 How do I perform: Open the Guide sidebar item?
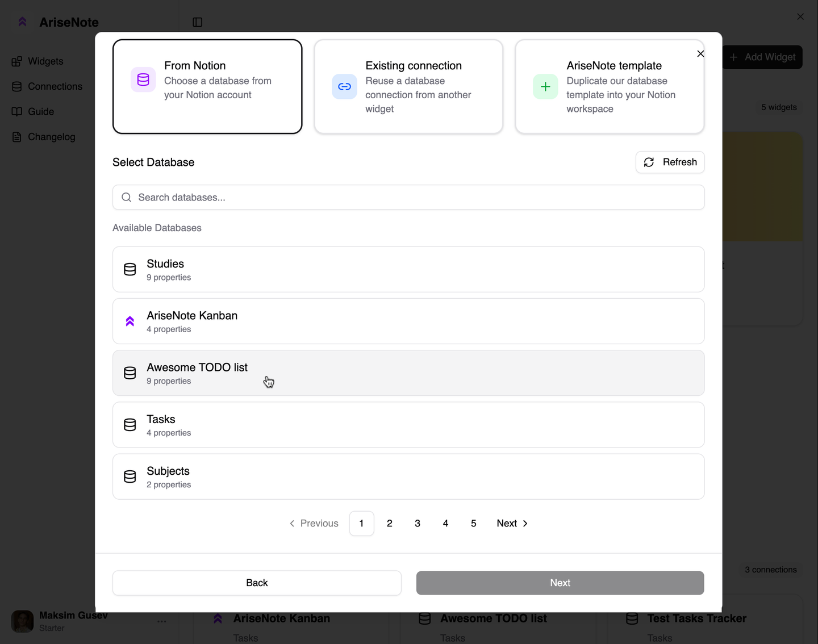pos(33,112)
